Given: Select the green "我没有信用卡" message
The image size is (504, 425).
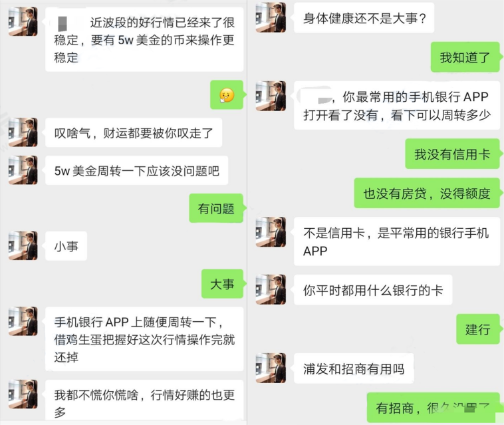Looking at the screenshot, I should coord(453,154).
